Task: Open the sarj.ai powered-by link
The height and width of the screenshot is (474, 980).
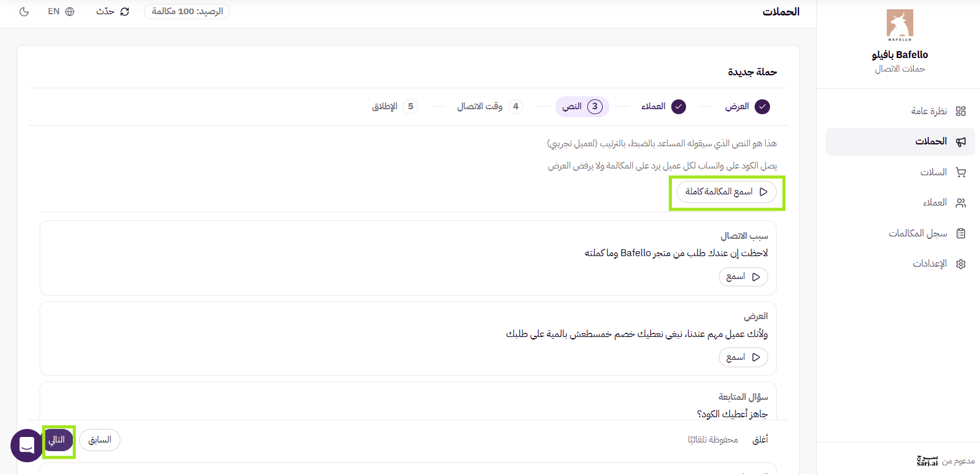Action: pyautogui.click(x=928, y=460)
